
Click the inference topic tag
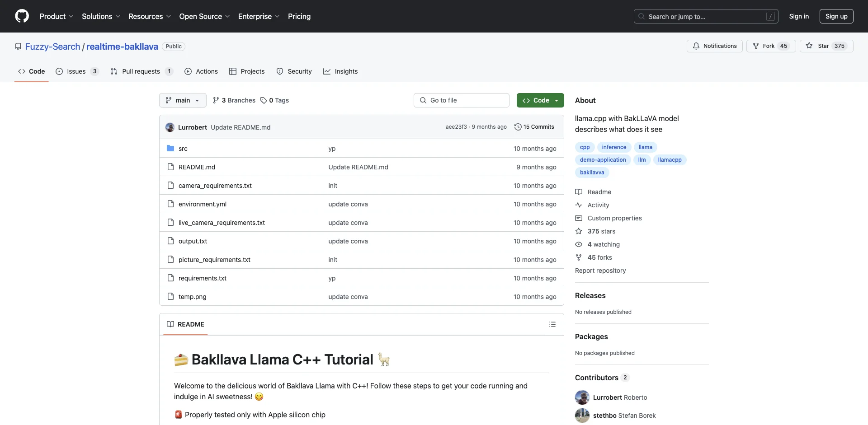(614, 147)
